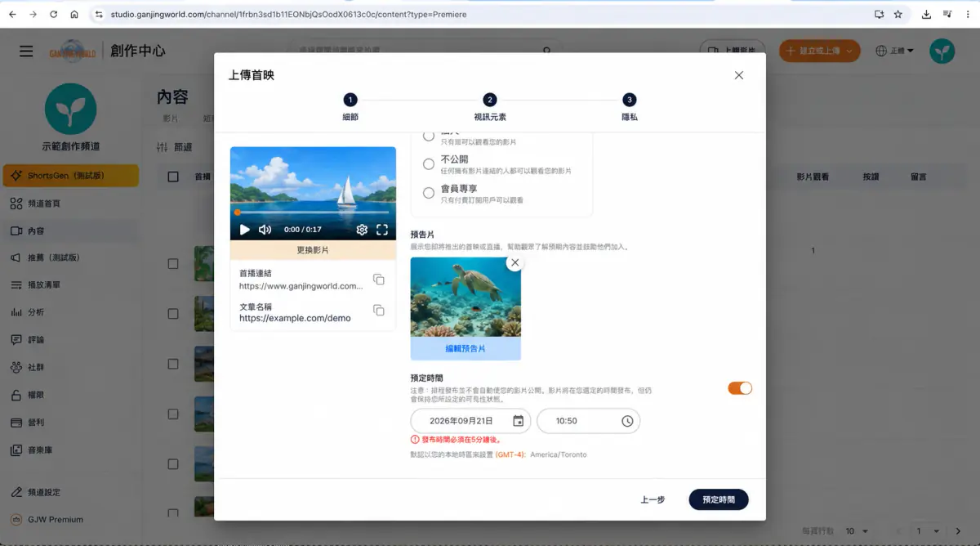The width and height of the screenshot is (980, 546).
Task: Open the filter icon in content page
Action: pos(162,147)
